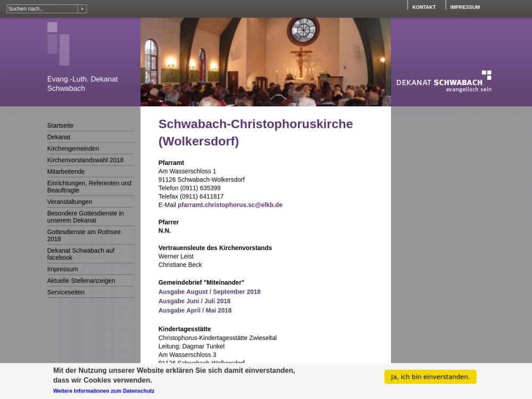
Task: Open the IMPRESSUM link in top header
Action: tap(464, 7)
